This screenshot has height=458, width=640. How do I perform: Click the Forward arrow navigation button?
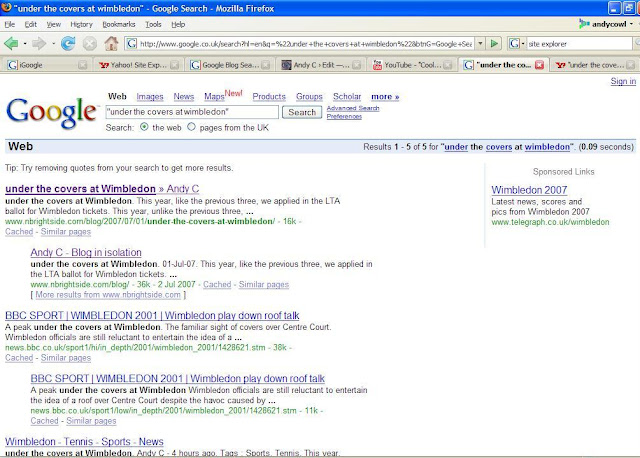coord(39,43)
